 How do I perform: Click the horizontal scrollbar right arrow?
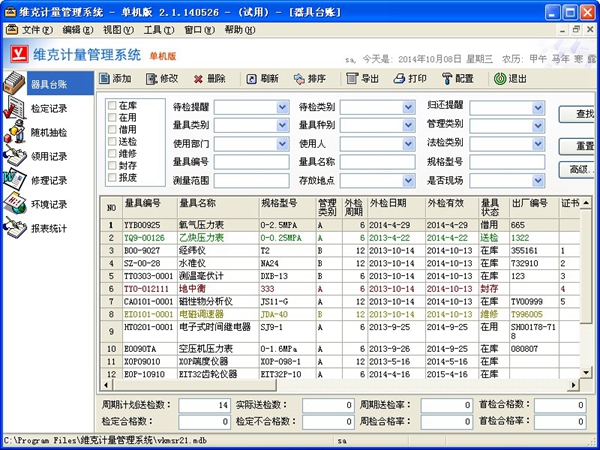pyautogui.click(x=573, y=385)
